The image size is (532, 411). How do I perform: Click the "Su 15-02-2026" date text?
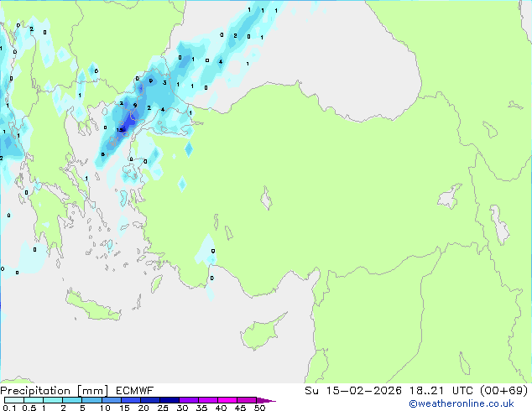[x=353, y=391]
